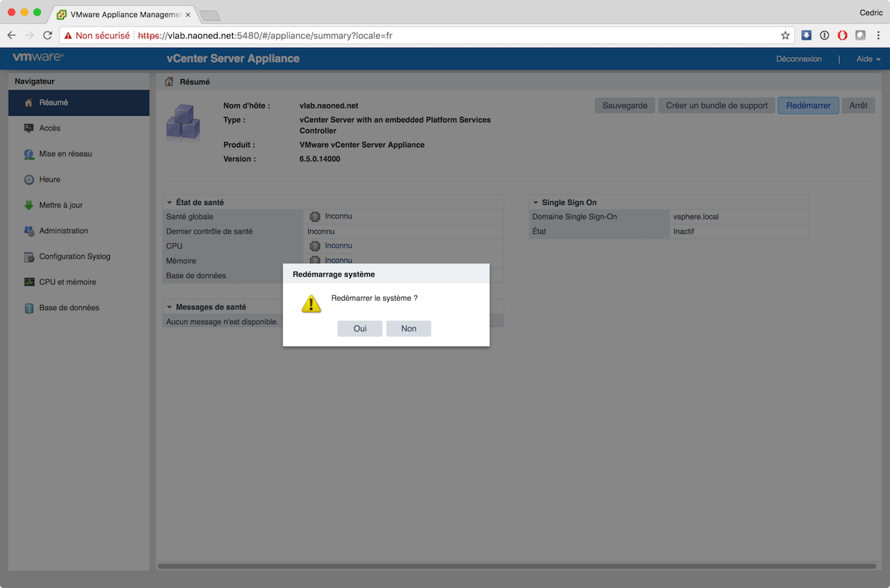Collapse the Messages de santé section

(x=169, y=307)
